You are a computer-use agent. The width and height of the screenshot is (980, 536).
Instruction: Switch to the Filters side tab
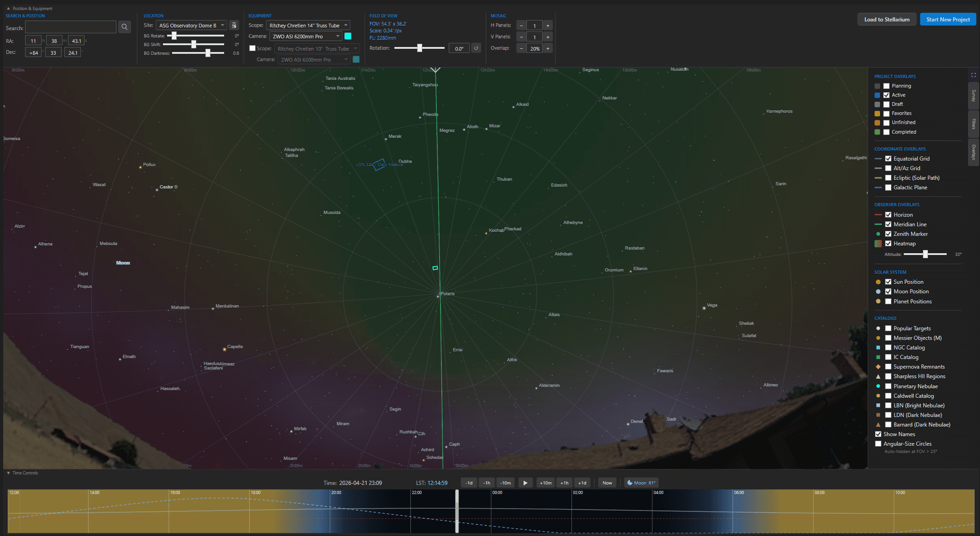[973, 124]
